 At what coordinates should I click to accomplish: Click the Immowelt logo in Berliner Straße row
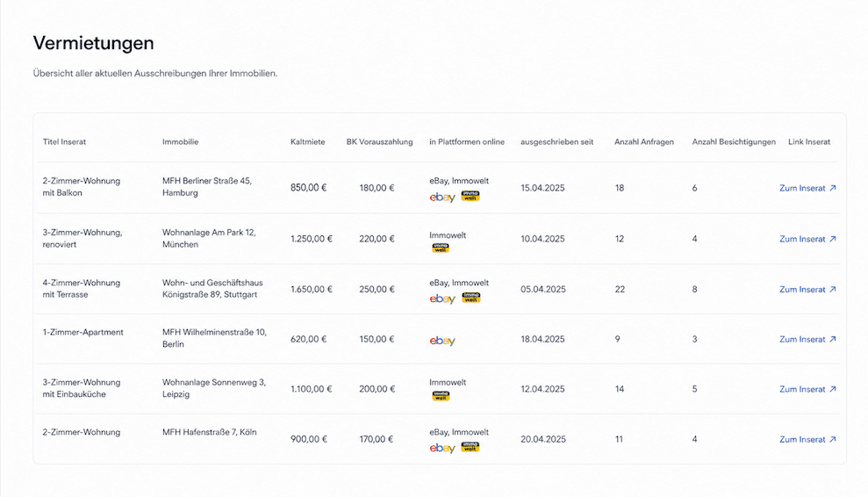470,196
